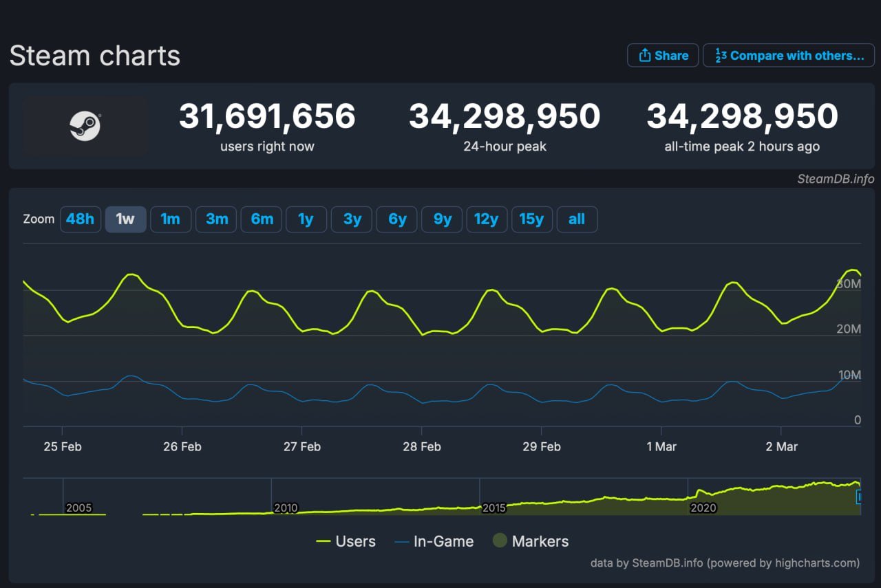The width and height of the screenshot is (881, 588).
Task: Click the 1 Mar axis label
Action: 661,446
